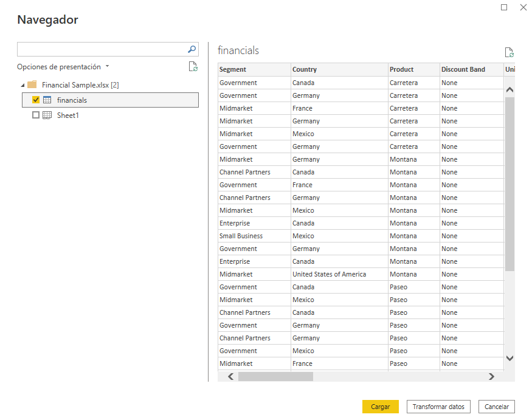
Task: Focus the search input field
Action: click(x=100, y=49)
